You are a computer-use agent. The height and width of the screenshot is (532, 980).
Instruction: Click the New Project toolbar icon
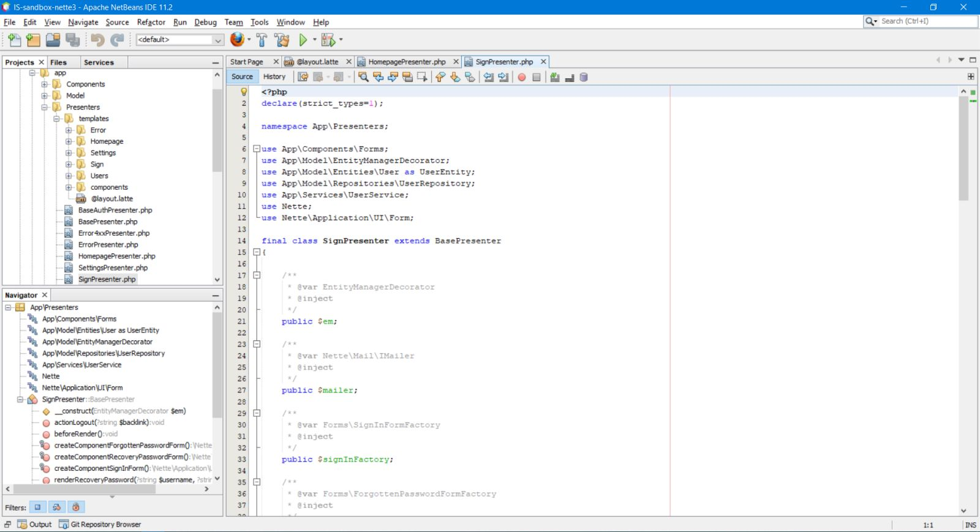(x=33, y=40)
